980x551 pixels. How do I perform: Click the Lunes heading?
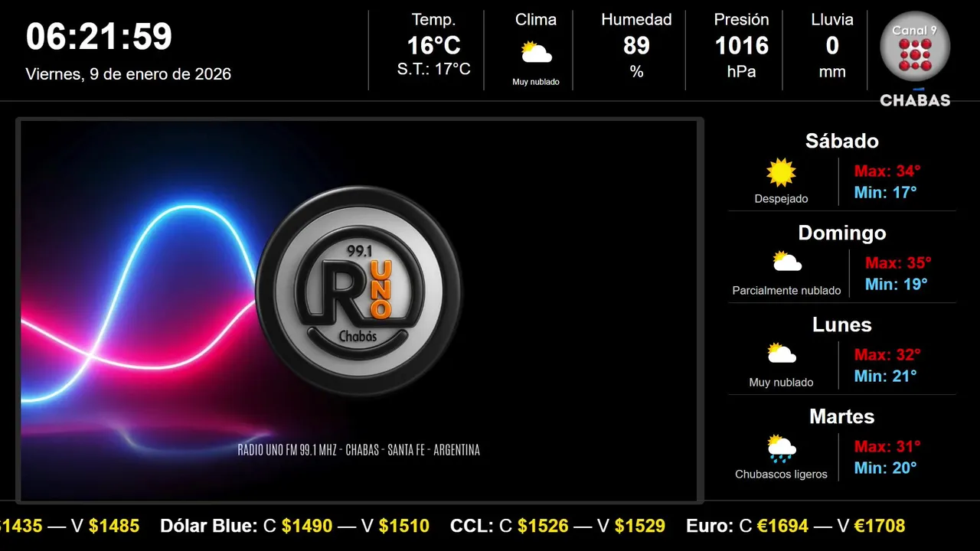[841, 324]
